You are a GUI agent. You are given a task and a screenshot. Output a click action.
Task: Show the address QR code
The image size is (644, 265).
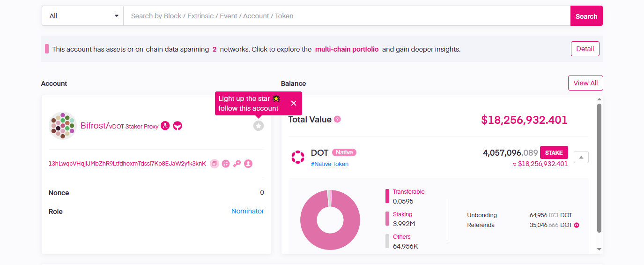click(226, 164)
